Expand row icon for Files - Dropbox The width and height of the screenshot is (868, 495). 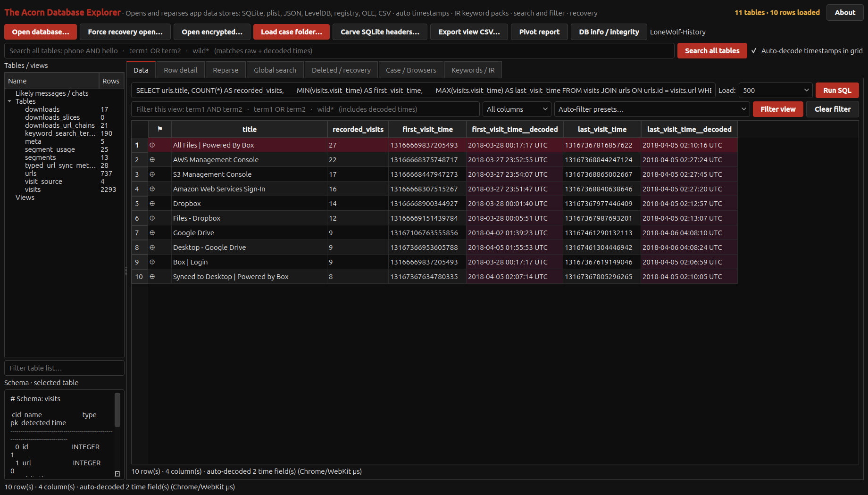click(152, 218)
